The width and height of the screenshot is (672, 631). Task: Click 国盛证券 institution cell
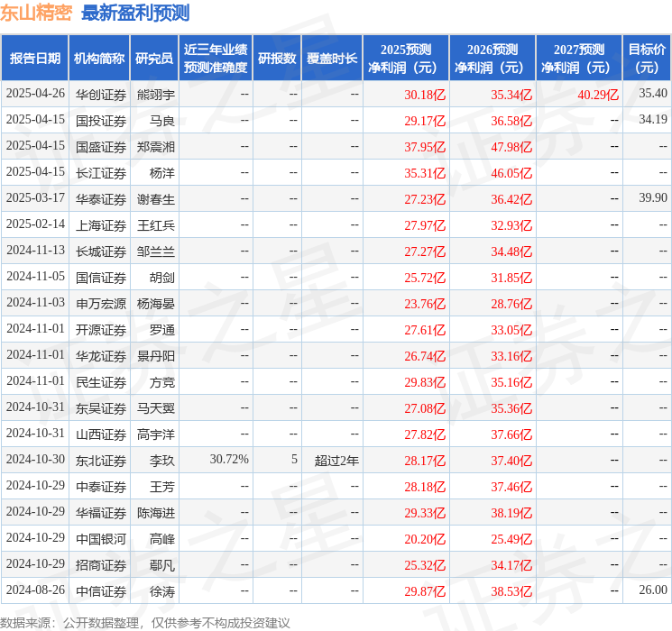(101, 147)
